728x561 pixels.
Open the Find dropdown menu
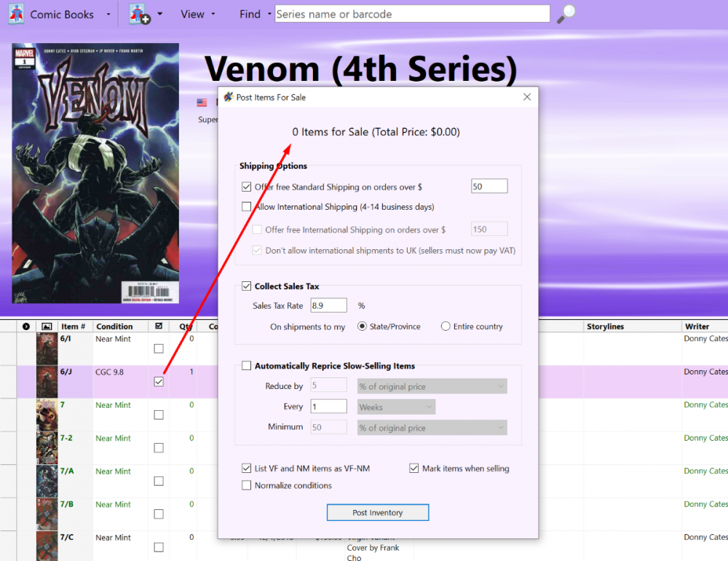click(256, 14)
